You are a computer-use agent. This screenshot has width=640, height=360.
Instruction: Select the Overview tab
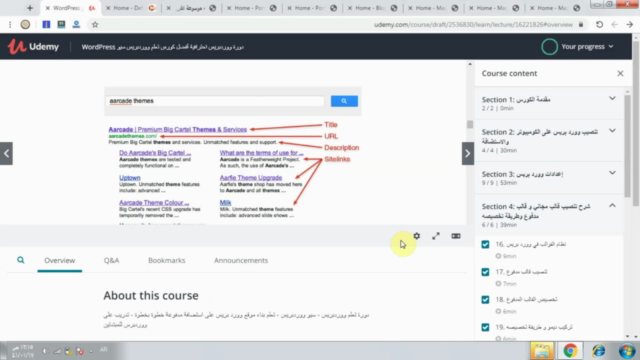(x=60, y=260)
